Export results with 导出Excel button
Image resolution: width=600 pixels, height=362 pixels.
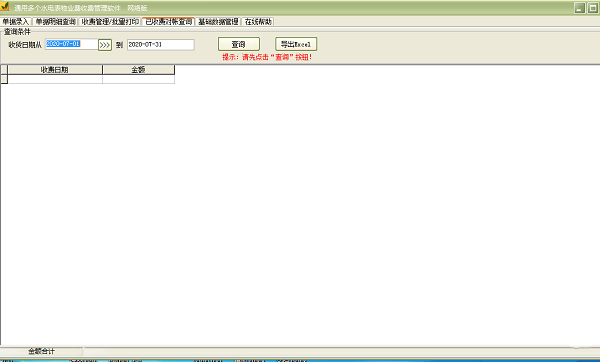click(296, 44)
